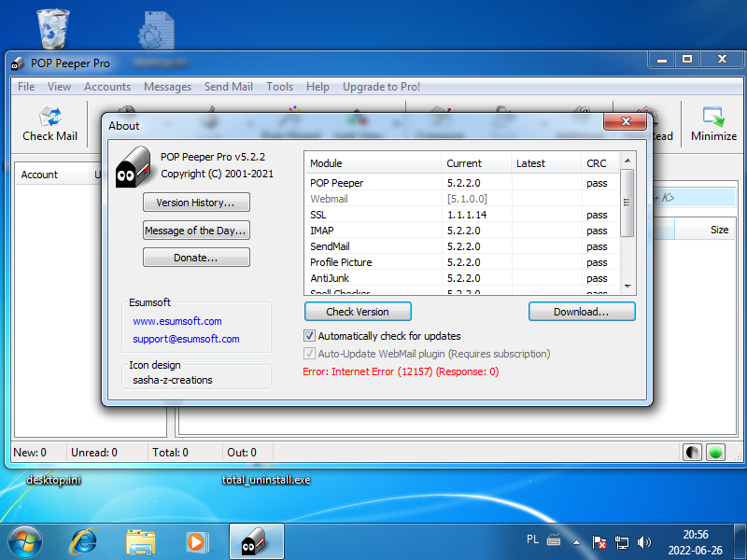The image size is (747, 560).
Task: Click the Donate... button
Action: click(x=196, y=258)
